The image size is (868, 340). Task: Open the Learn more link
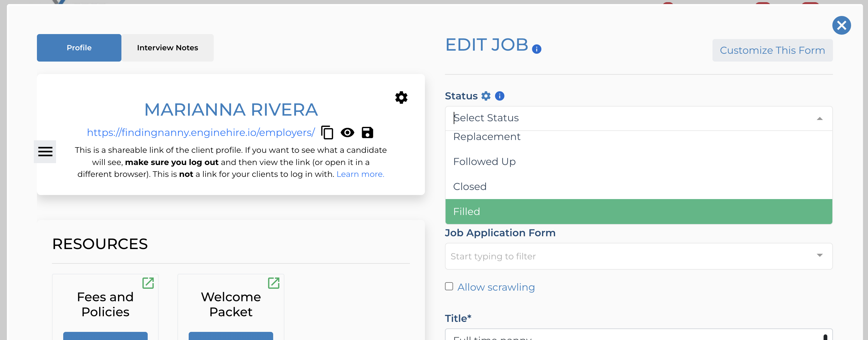click(x=360, y=174)
